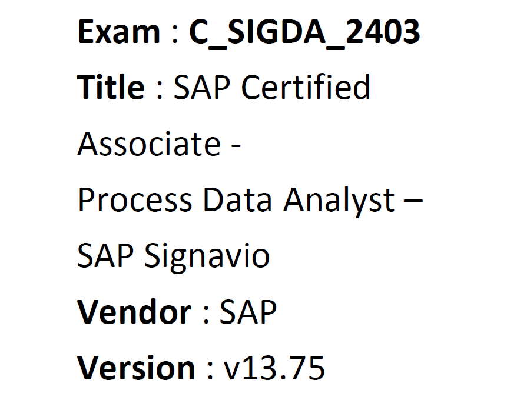Click the vendor value "SAP"
Viewport: 517px width, 420px height.
(248, 311)
